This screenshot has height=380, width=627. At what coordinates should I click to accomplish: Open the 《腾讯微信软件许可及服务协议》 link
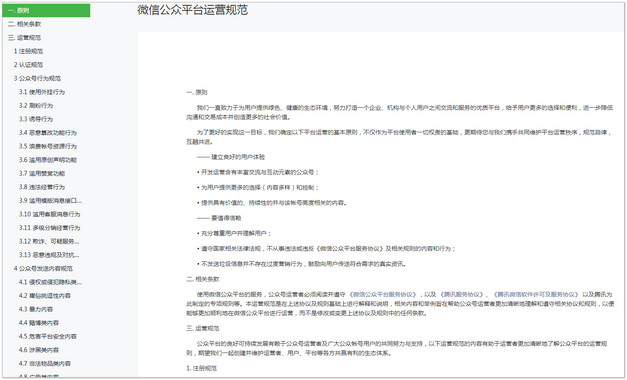536,294
